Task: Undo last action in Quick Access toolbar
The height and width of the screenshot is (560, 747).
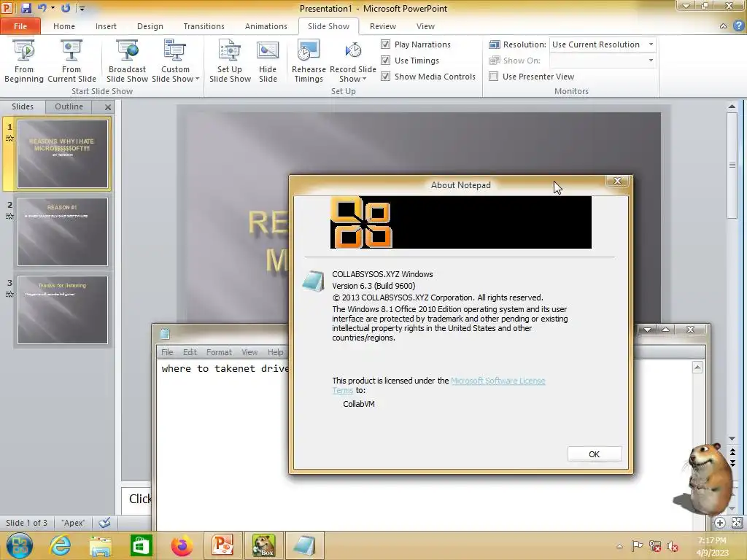Action: click(x=42, y=8)
